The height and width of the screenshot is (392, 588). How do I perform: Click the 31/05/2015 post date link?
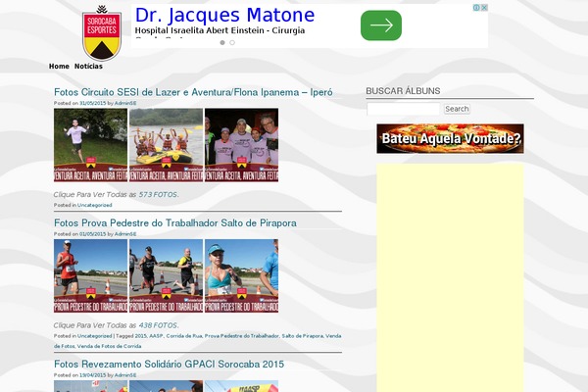point(93,103)
